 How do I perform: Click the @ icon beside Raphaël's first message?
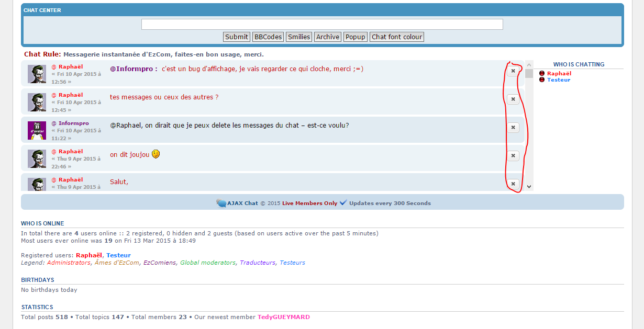[x=53, y=66]
